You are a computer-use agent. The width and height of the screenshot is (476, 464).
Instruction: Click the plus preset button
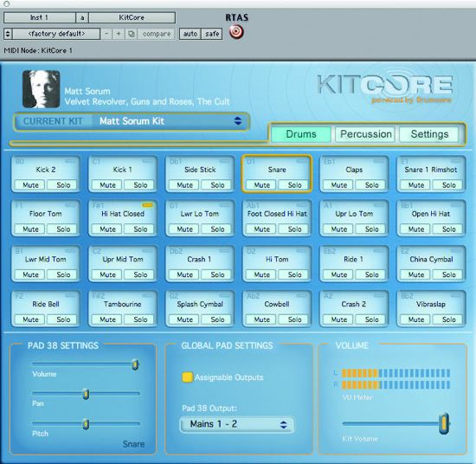[119, 34]
